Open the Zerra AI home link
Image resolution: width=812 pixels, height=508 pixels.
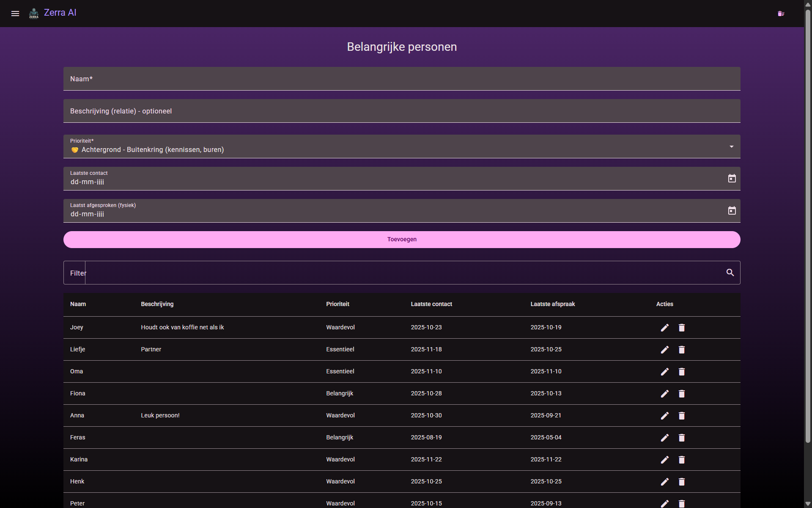60,13
